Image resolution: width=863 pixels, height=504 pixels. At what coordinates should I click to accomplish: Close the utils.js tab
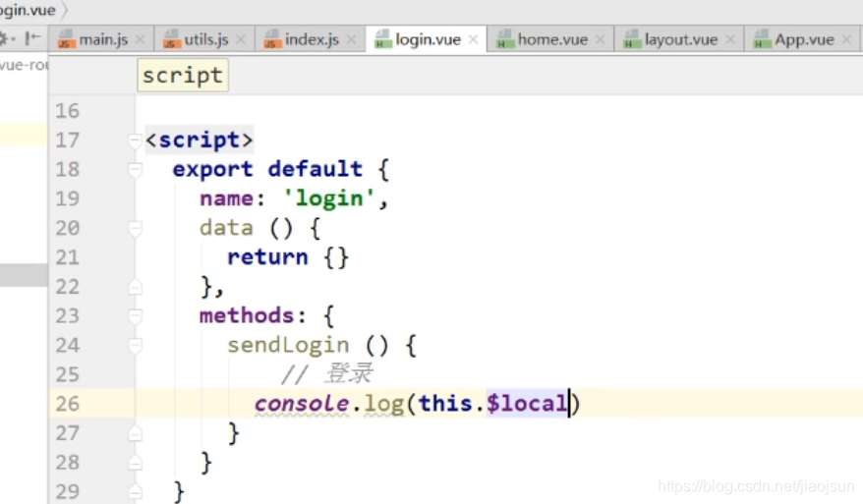pyautogui.click(x=241, y=39)
